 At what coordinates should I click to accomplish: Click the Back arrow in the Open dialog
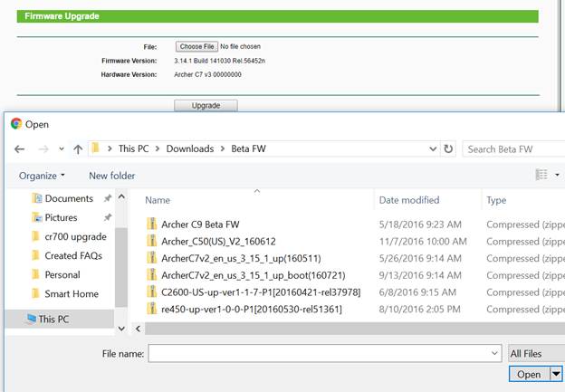(18, 148)
